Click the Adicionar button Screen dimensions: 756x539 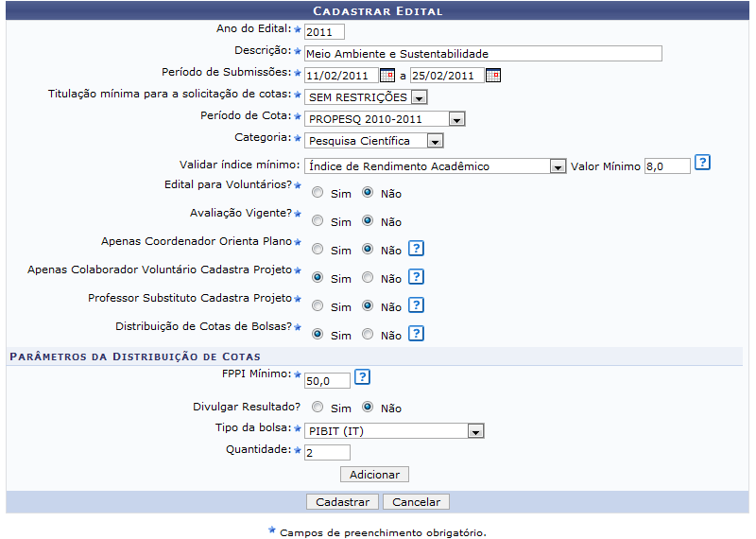(x=374, y=475)
